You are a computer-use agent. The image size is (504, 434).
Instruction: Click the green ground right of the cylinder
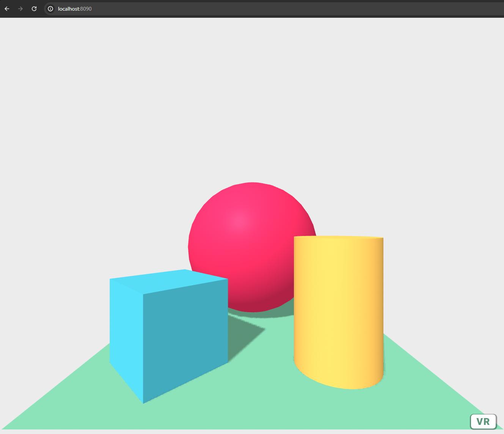pyautogui.click(x=417, y=379)
